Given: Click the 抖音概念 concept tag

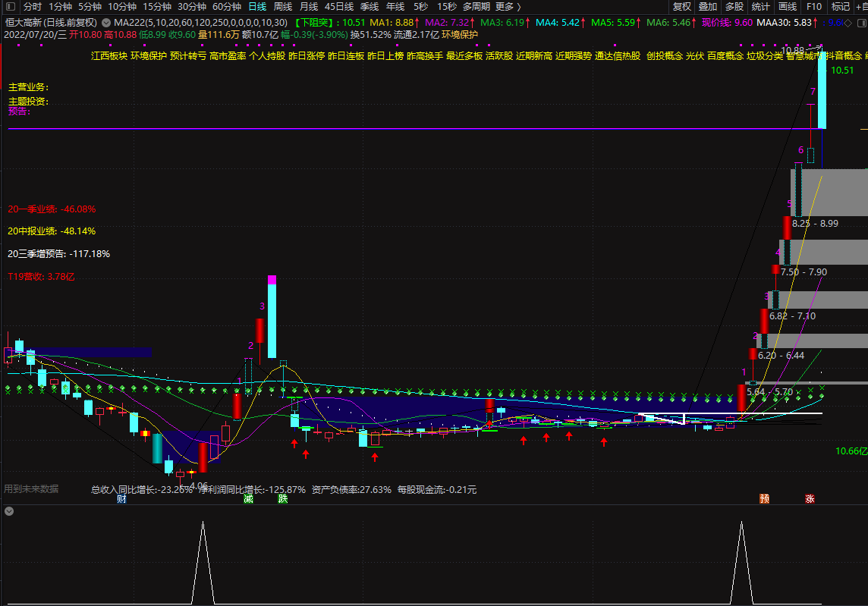Looking at the screenshot, I should coord(844,56).
